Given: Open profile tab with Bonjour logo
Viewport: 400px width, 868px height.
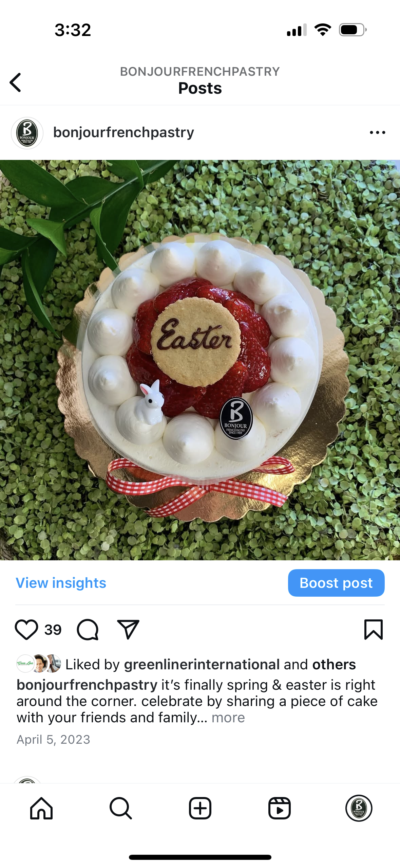Looking at the screenshot, I should 359,808.
